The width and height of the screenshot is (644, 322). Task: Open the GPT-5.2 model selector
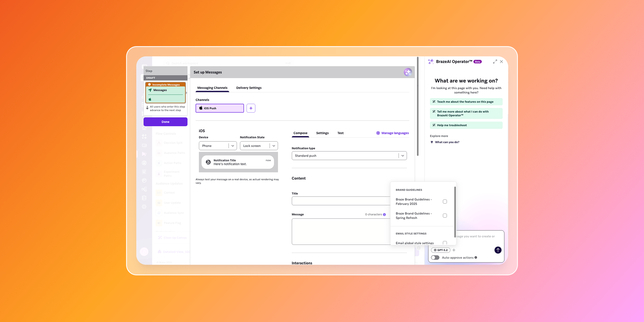point(441,250)
